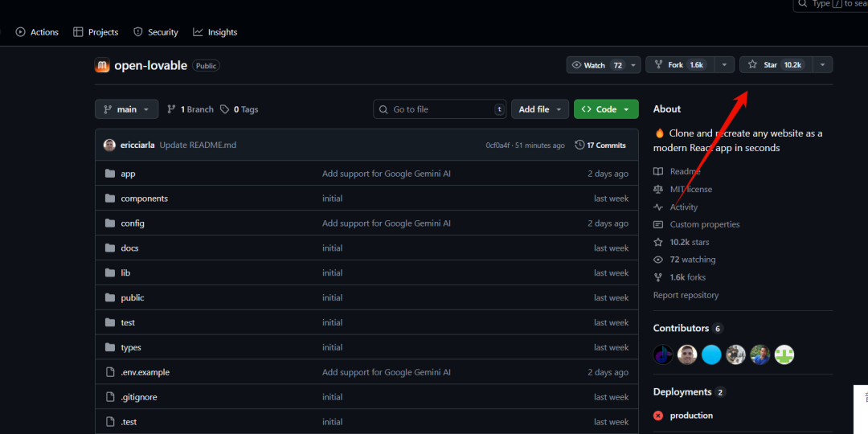This screenshot has width=868, height=434.
Task: Expand the Fork options dropdown arrow
Action: coord(724,65)
